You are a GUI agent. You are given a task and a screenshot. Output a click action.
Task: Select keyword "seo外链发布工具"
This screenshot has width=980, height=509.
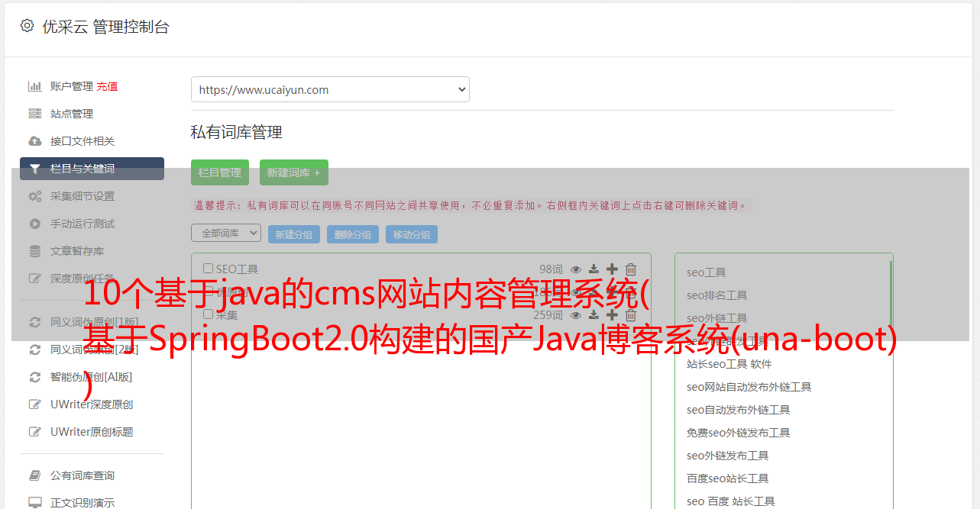coord(728,456)
